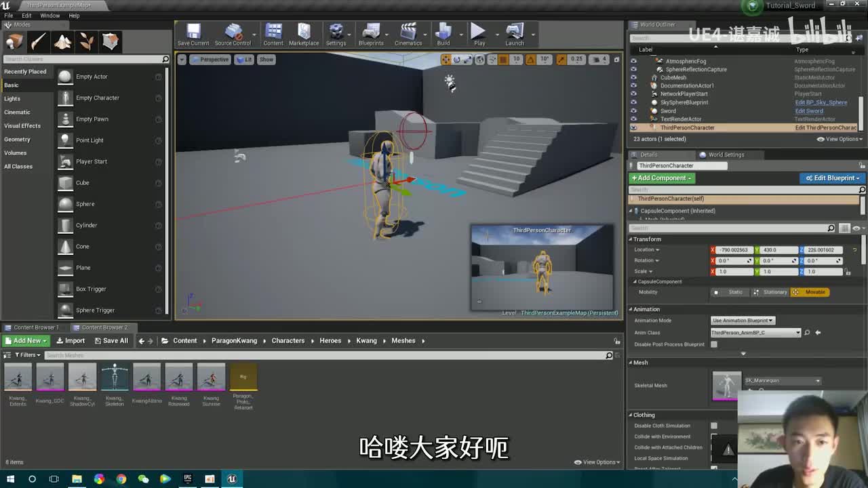Open the File menu
Image resolution: width=868 pixels, height=488 pixels.
(x=9, y=16)
